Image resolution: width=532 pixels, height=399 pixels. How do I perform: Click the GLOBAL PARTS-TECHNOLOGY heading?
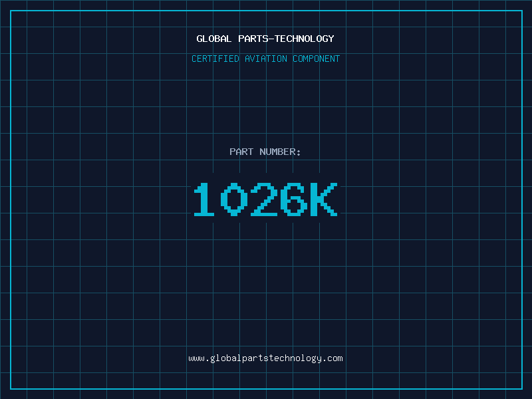tap(265, 39)
